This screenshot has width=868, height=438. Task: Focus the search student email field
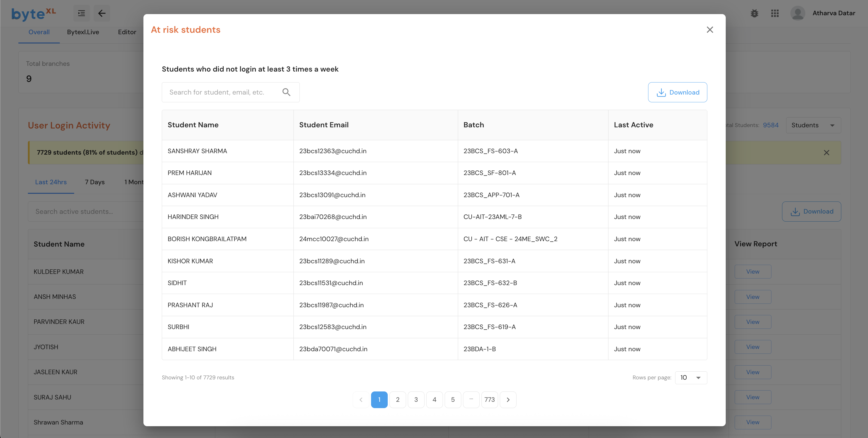point(222,92)
